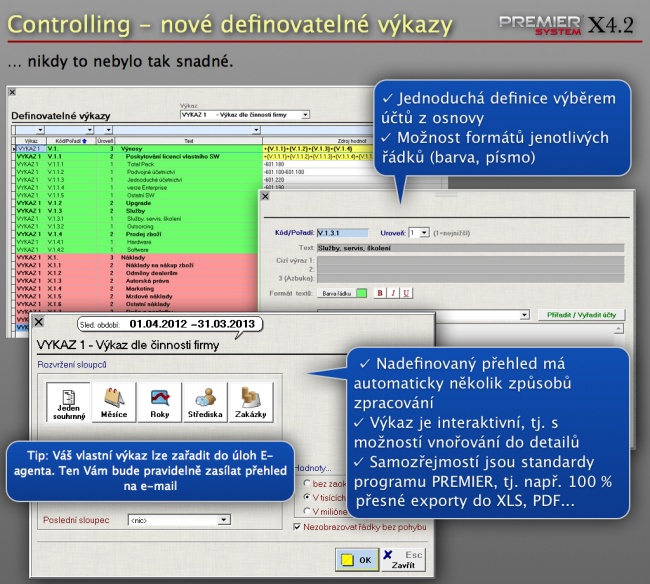650x584 pixels.
Task: Toggle 'Nezobrazovat řádky bez pohybu' checkbox
Action: point(297,527)
